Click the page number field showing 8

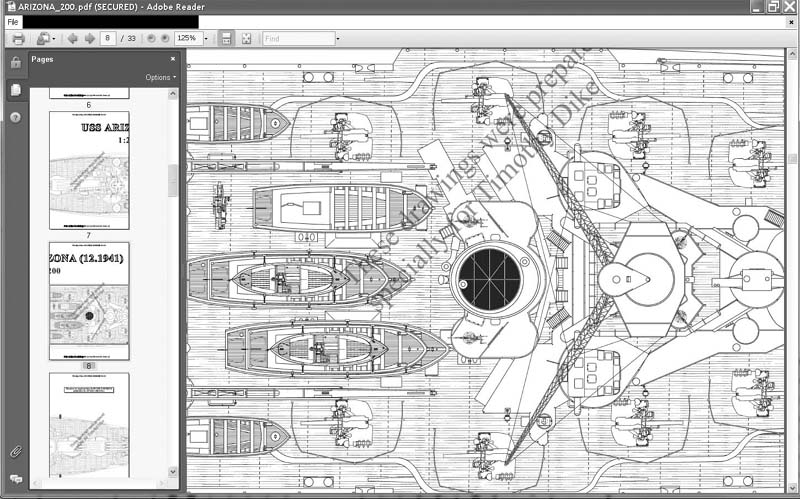(x=108, y=38)
